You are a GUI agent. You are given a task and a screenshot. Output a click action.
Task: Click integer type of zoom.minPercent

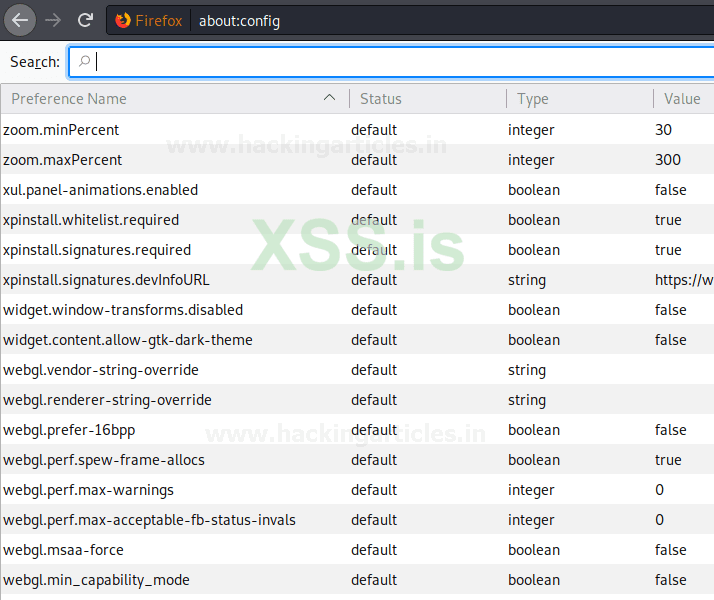531,130
